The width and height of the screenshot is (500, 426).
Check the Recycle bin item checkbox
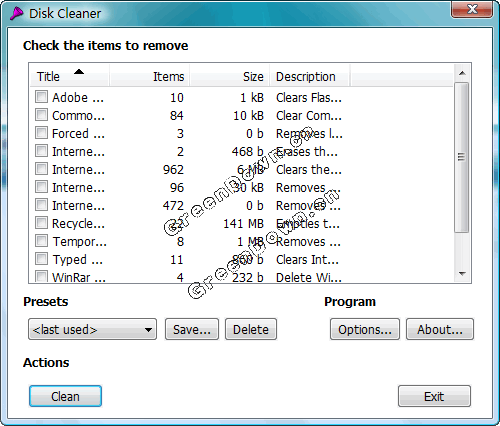41,223
